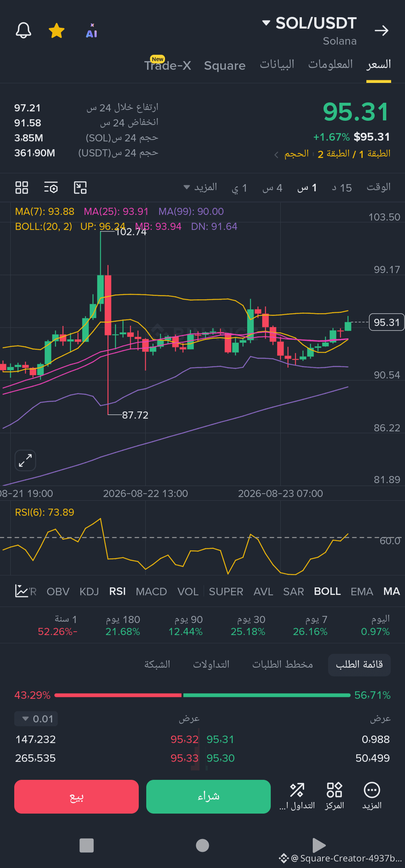Open the SOL/USDT pair selector dropdown

click(309, 23)
